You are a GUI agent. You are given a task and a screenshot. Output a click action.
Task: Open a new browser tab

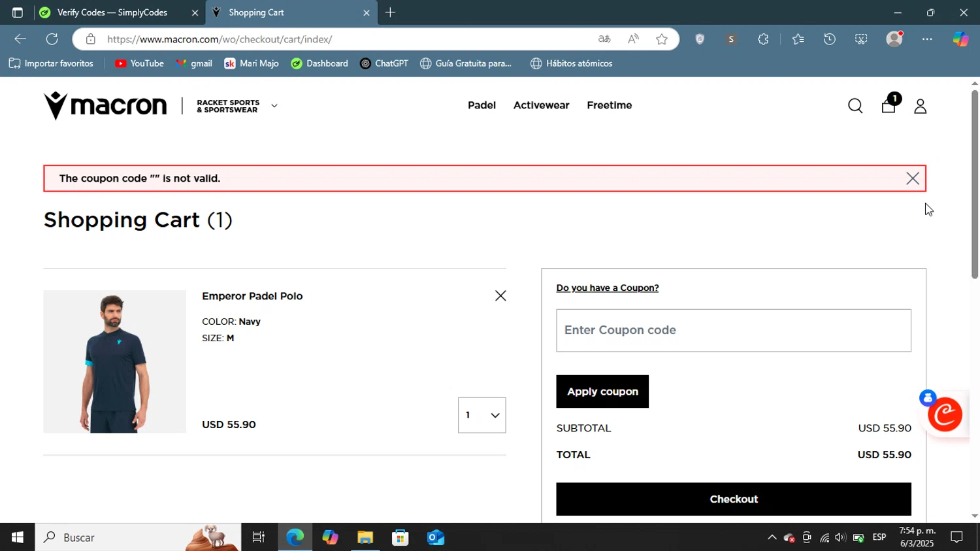(390, 12)
